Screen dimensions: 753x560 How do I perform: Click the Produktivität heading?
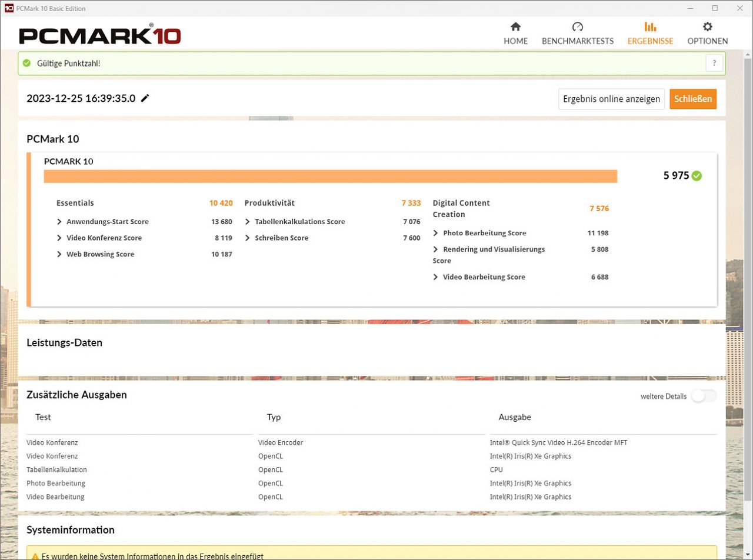pos(269,203)
